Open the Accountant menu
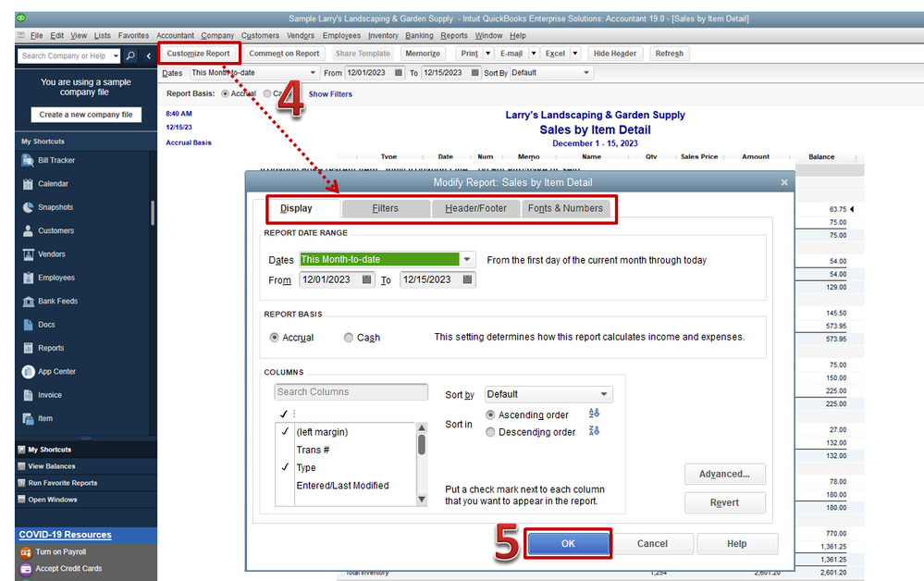This screenshot has height=581, width=924. (175, 35)
